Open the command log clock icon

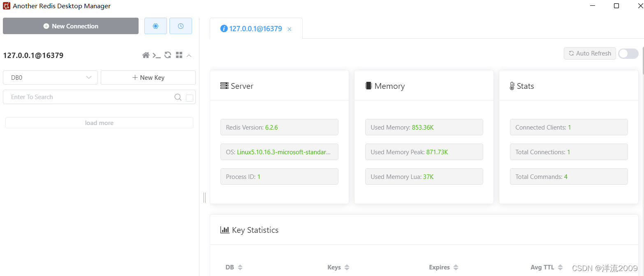181,26
